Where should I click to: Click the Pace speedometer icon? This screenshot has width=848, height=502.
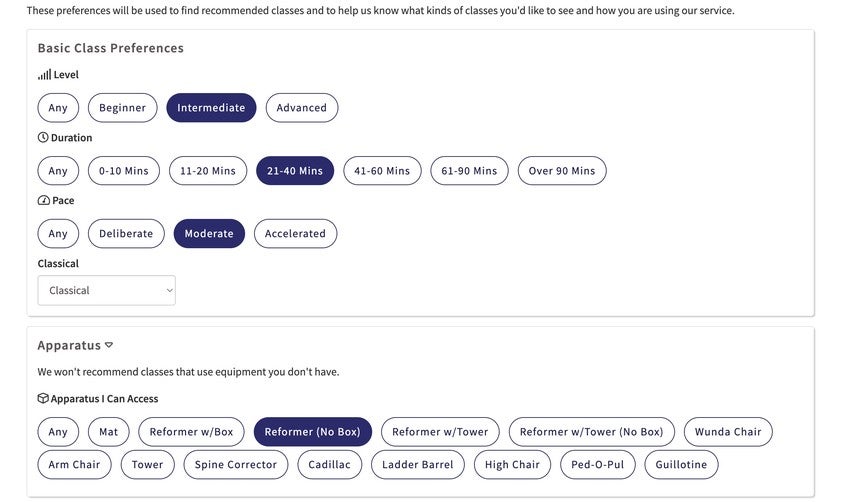43,201
